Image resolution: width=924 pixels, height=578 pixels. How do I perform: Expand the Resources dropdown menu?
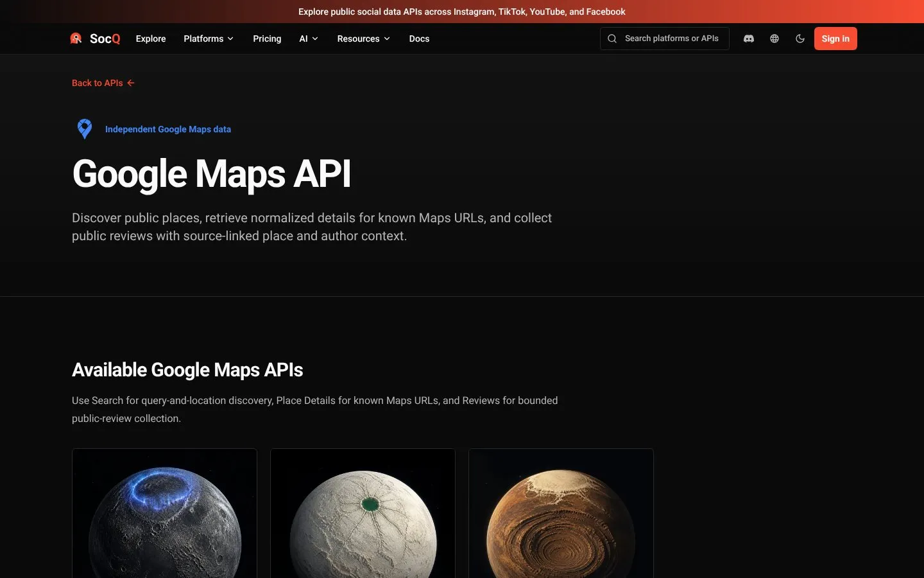pyautogui.click(x=364, y=39)
